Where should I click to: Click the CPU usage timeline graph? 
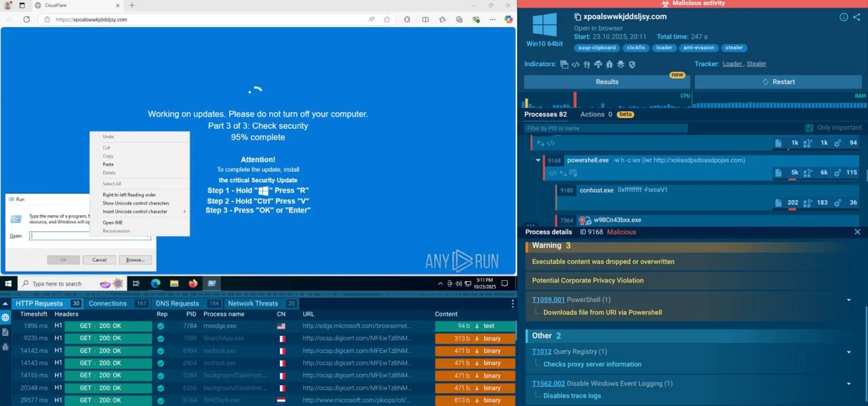pyautogui.click(x=607, y=100)
